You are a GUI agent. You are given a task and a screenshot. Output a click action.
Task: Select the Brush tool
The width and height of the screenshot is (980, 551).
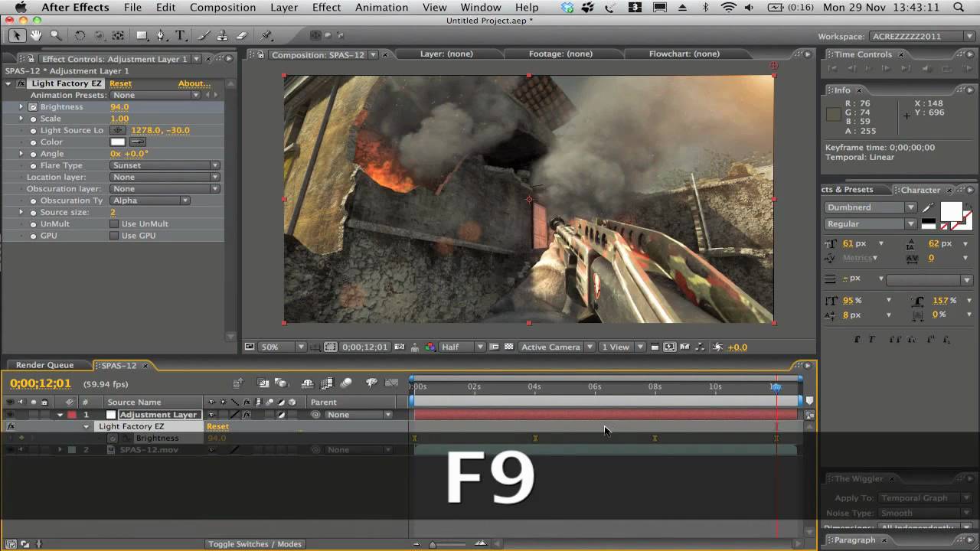tap(204, 35)
